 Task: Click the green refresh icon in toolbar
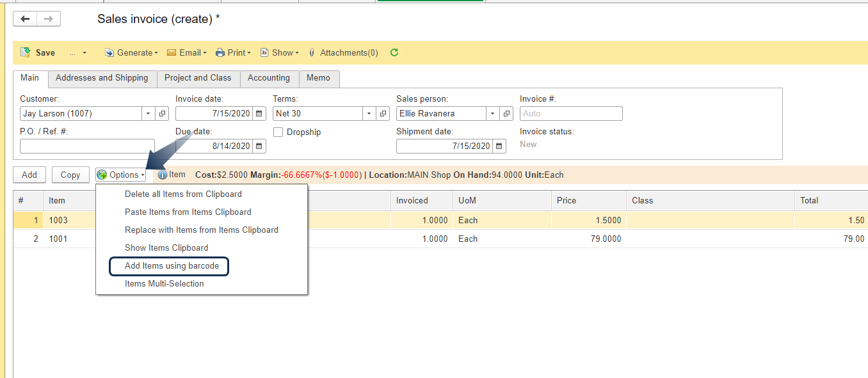[394, 52]
